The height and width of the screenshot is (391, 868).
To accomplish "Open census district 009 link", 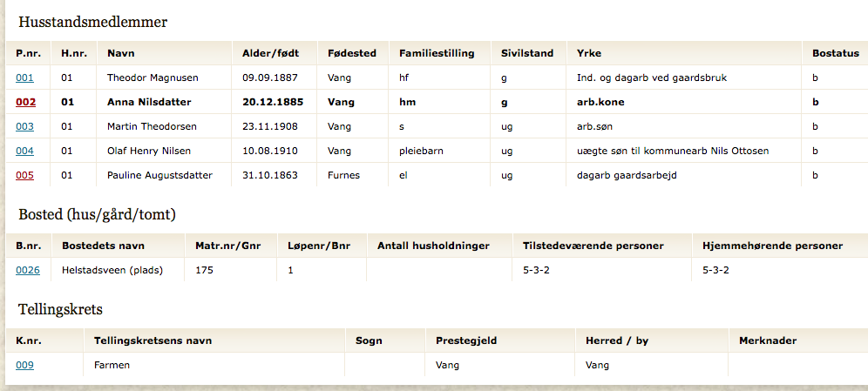I will [24, 365].
